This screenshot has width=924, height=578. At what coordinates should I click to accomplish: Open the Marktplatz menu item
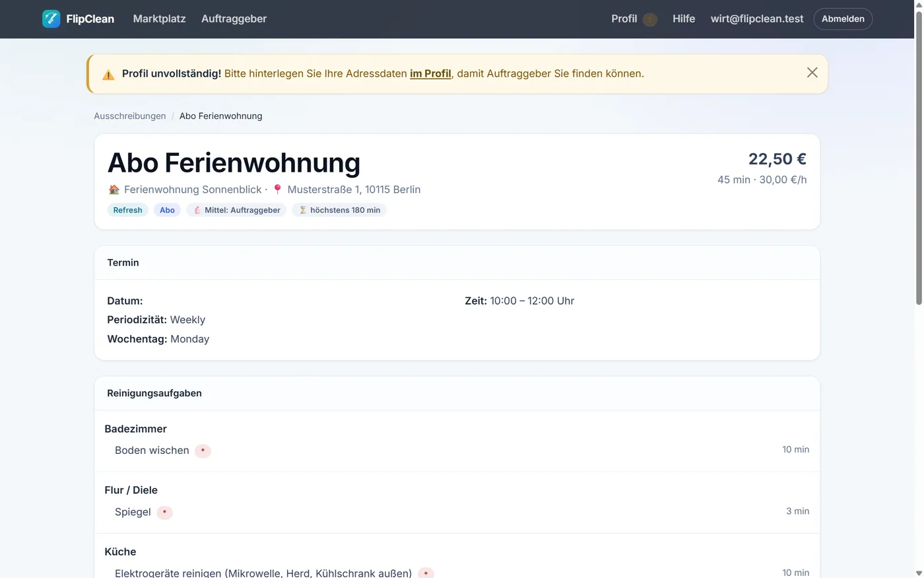(159, 18)
